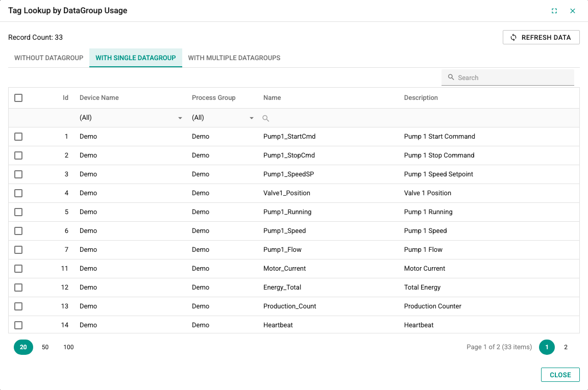Check the box for Pump1_StopCmd row
The width and height of the screenshot is (588, 390).
click(18, 155)
